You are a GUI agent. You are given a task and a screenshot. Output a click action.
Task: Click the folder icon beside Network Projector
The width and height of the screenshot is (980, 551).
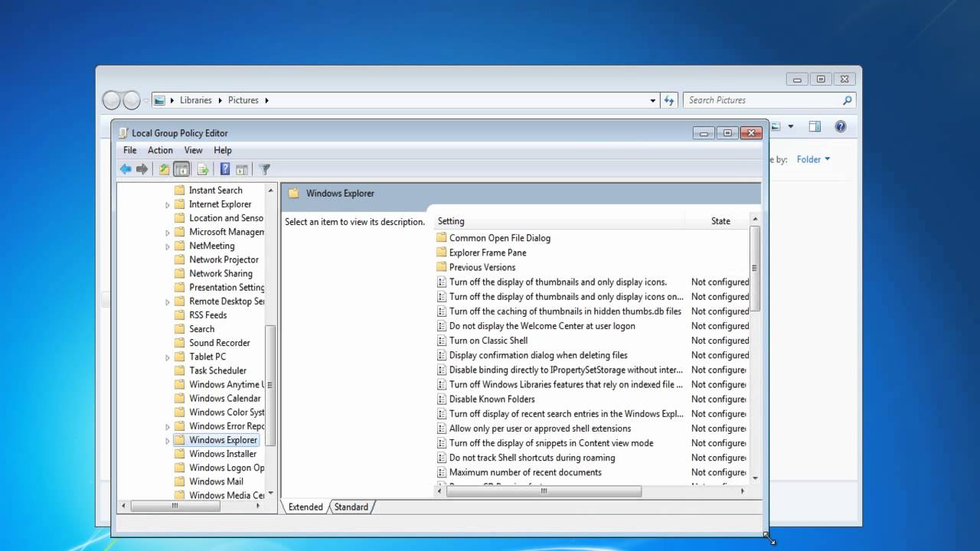coord(180,259)
